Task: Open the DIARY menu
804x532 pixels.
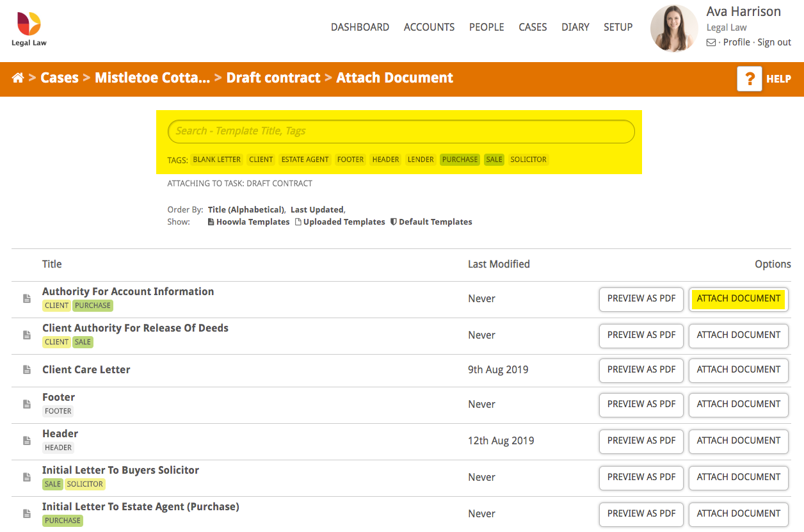Action: [x=575, y=27]
